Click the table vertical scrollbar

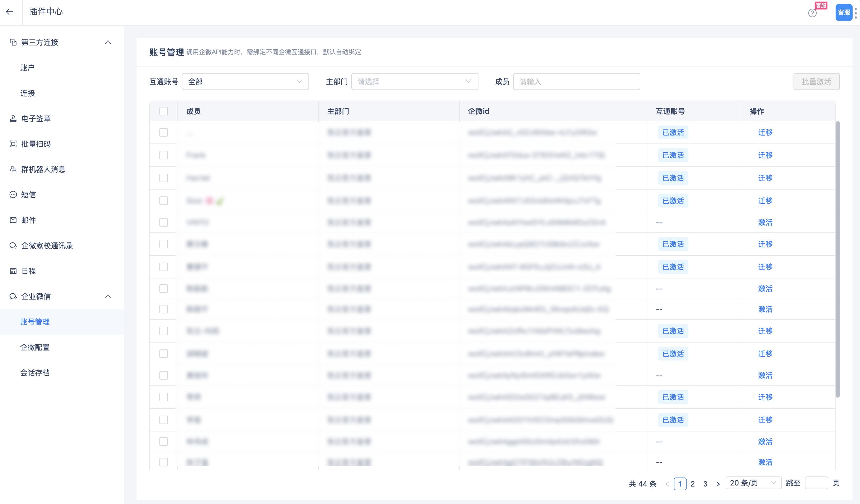tap(837, 259)
